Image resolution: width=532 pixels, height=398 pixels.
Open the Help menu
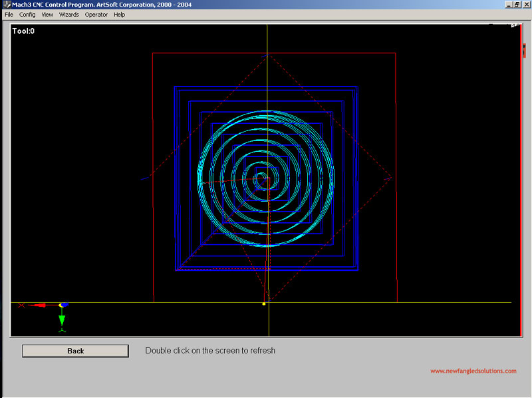click(x=120, y=15)
